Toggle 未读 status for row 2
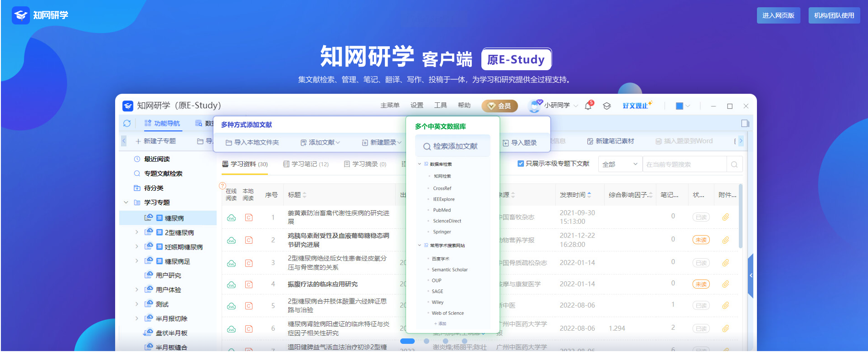 (x=701, y=240)
